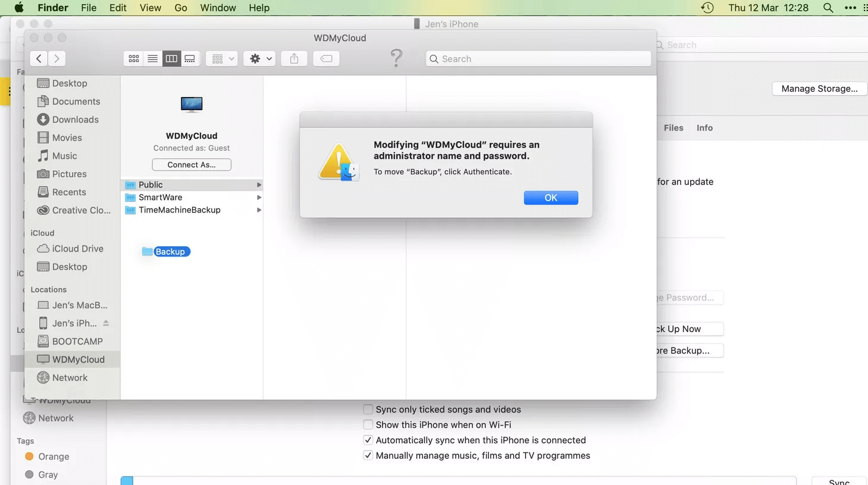The width and height of the screenshot is (868, 485).
Task: Open the group-by arrangement dropdown
Action: [x=222, y=58]
